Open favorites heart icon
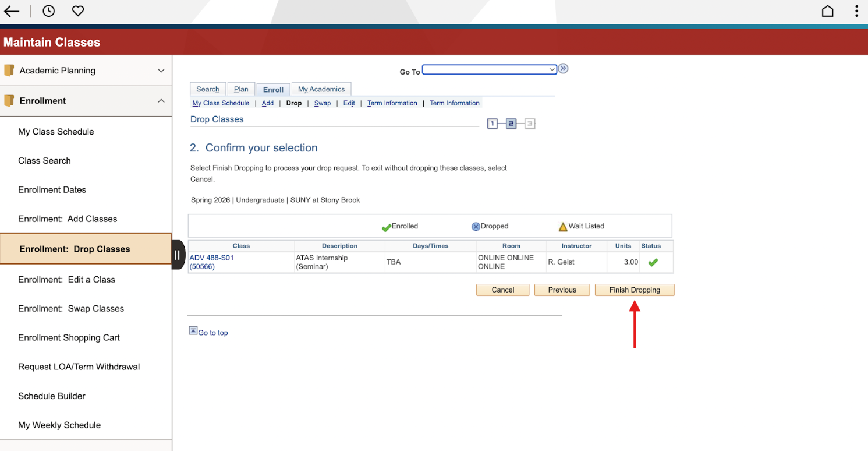This screenshot has width=868, height=451. pyautogui.click(x=78, y=11)
